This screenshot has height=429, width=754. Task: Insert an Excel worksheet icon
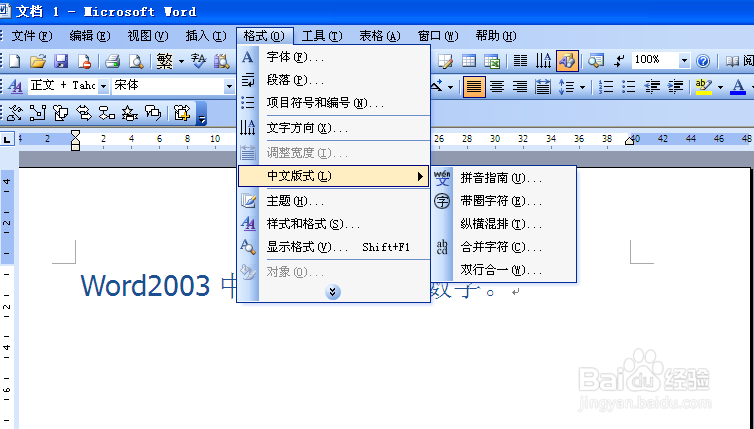point(491,61)
